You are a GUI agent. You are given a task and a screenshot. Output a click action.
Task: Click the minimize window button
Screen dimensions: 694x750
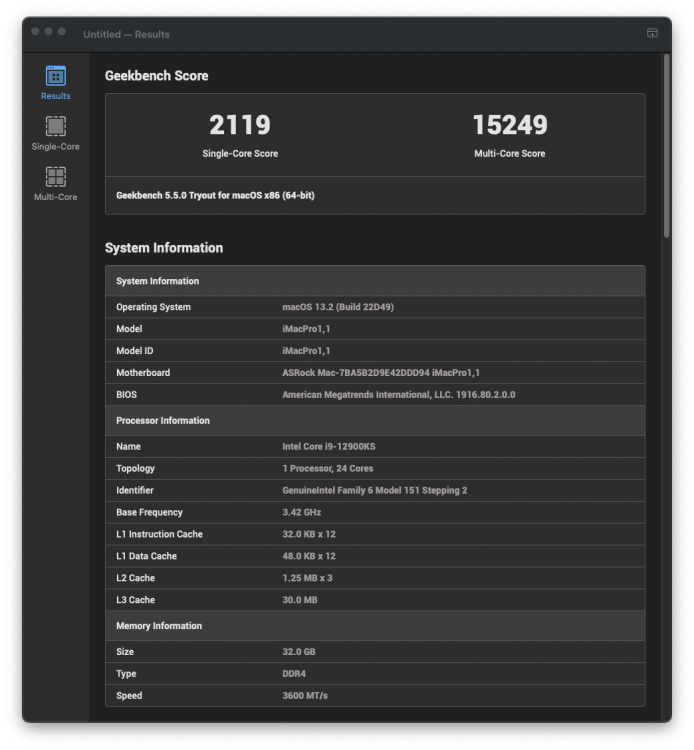point(48,32)
